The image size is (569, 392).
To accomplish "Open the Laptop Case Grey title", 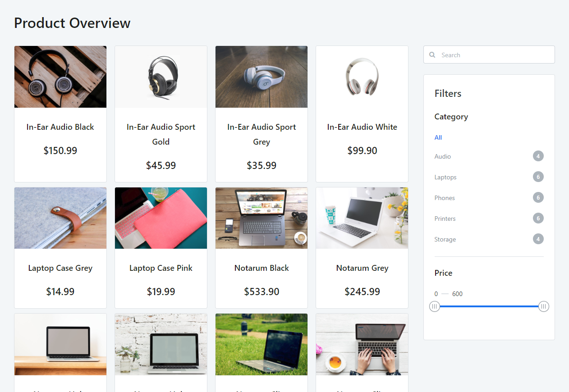I will tap(60, 268).
